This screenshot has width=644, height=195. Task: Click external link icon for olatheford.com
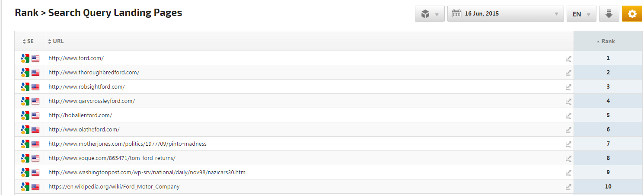[x=568, y=130]
